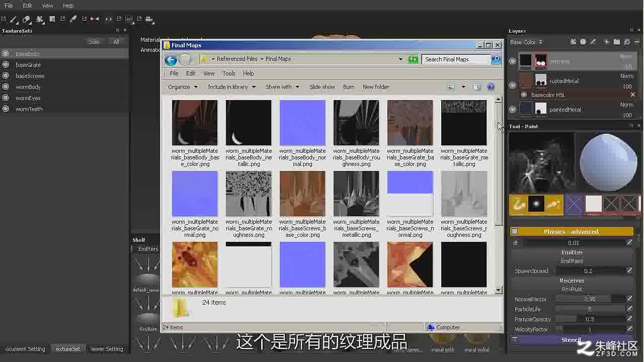
Task: Toggle visibility of wormEyes texture set
Action: click(x=6, y=98)
